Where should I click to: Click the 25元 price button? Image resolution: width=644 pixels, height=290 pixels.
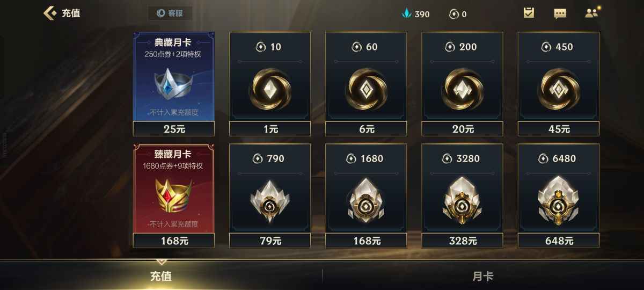coord(174,129)
